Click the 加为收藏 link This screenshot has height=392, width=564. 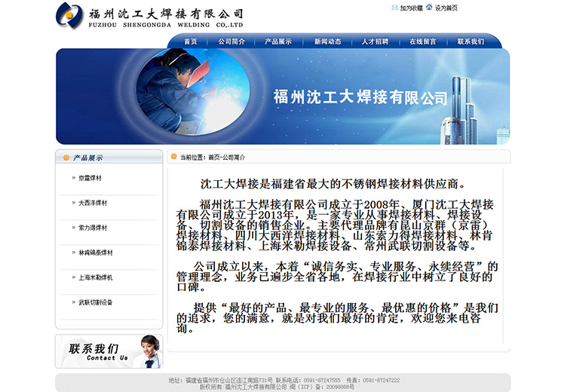point(411,8)
